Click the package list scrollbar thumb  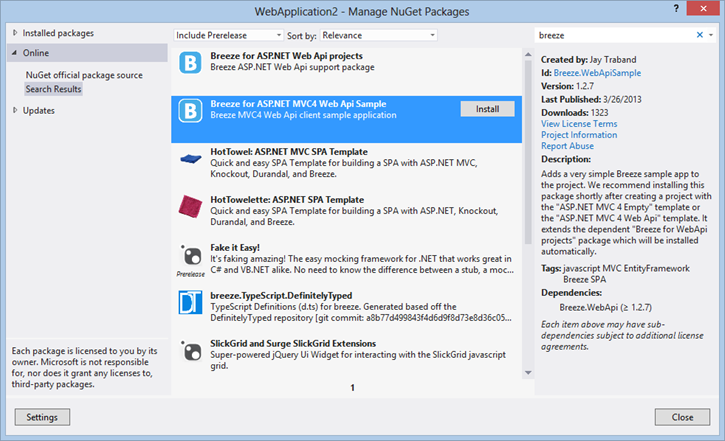click(x=528, y=153)
